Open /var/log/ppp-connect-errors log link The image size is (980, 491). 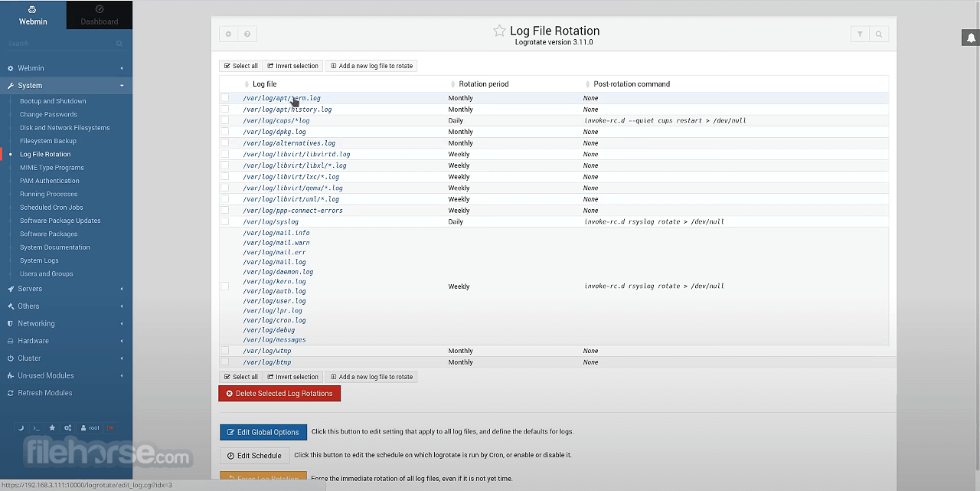click(292, 211)
